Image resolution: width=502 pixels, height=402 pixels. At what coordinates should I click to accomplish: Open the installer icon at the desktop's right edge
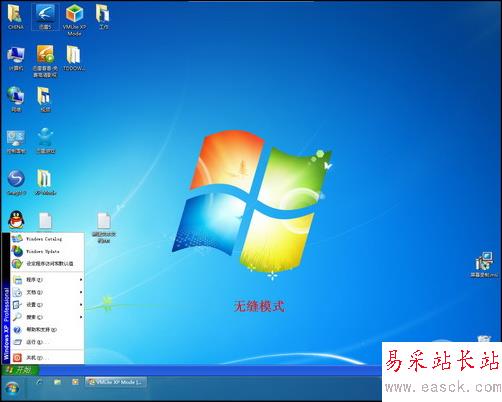pyautogui.click(x=484, y=265)
